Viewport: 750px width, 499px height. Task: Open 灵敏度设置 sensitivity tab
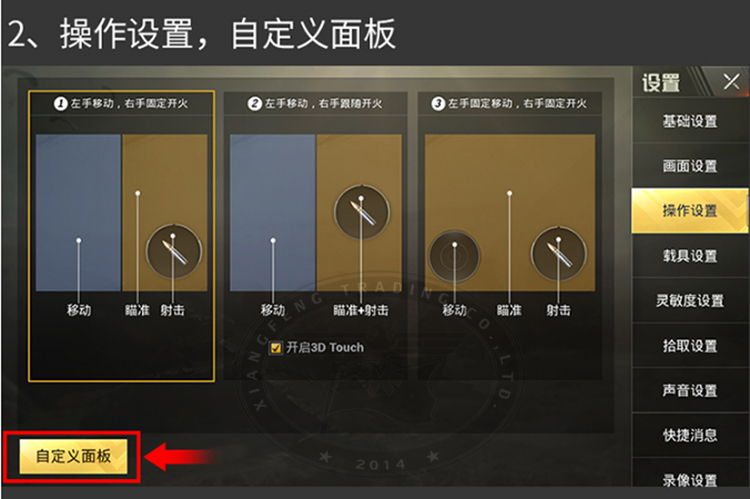pyautogui.click(x=690, y=300)
